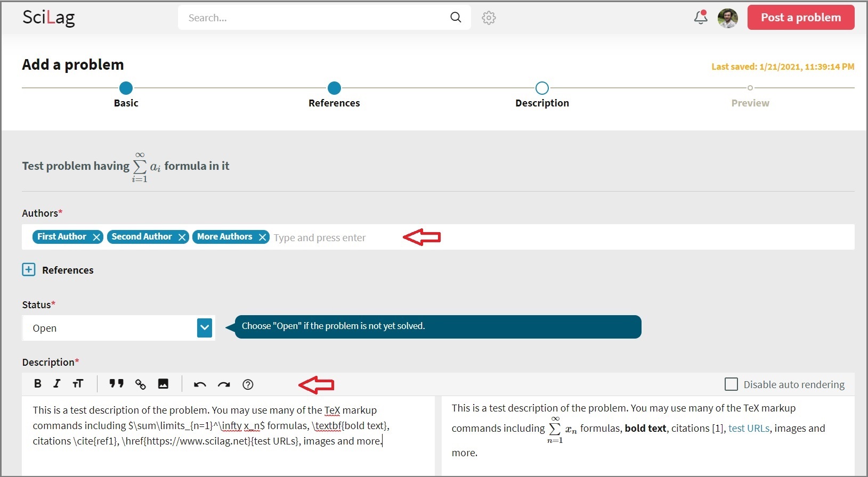
Task: Click the Add a problem heading
Action: [x=73, y=64]
